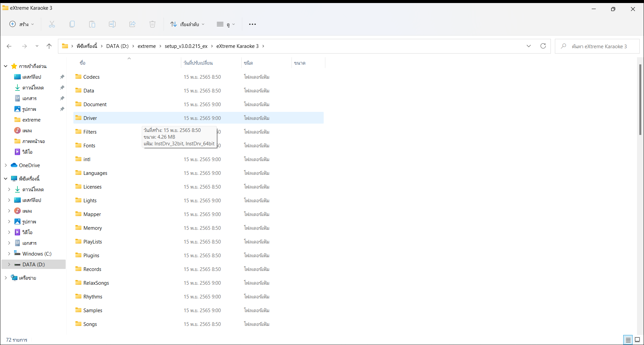Select the Driver folder row

click(198, 118)
